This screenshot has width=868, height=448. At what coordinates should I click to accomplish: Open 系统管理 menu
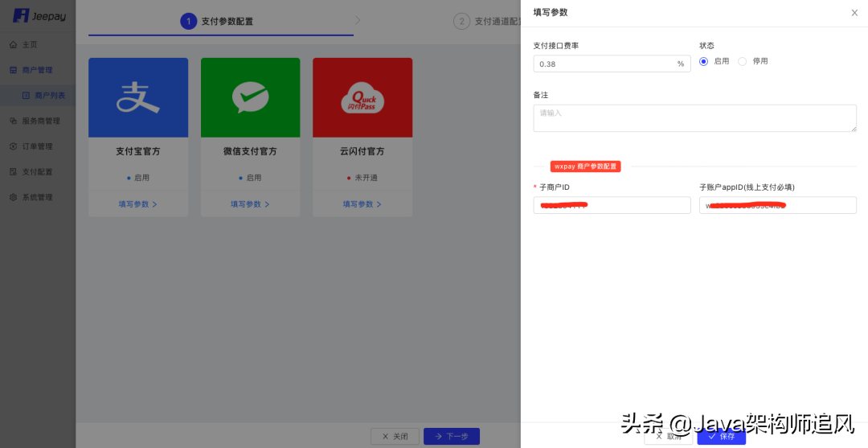[x=38, y=197]
